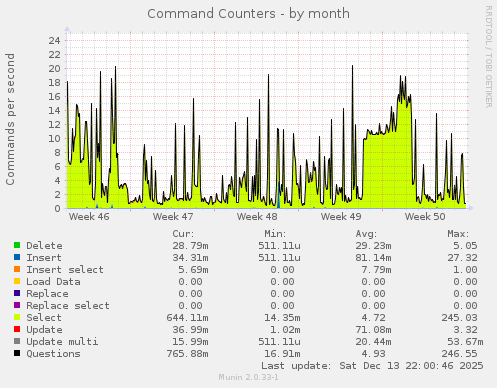Click the orange Insert select legend swatch
This screenshot has width=497, height=388.
point(17,269)
